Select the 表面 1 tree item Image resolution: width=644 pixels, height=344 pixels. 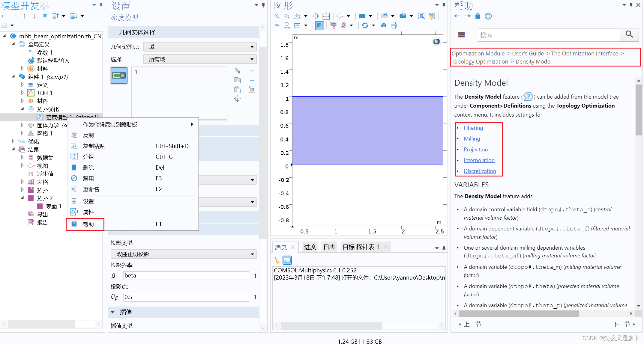point(54,206)
